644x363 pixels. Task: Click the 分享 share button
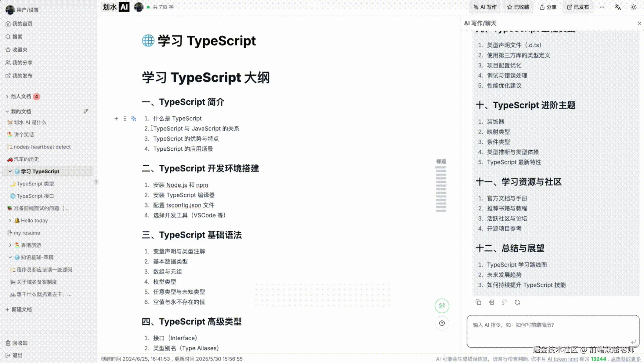coord(548,7)
